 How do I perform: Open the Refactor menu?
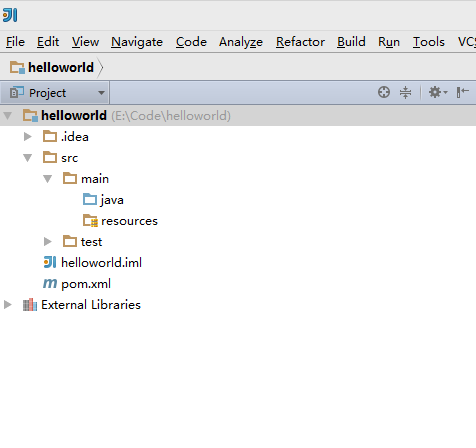300,42
